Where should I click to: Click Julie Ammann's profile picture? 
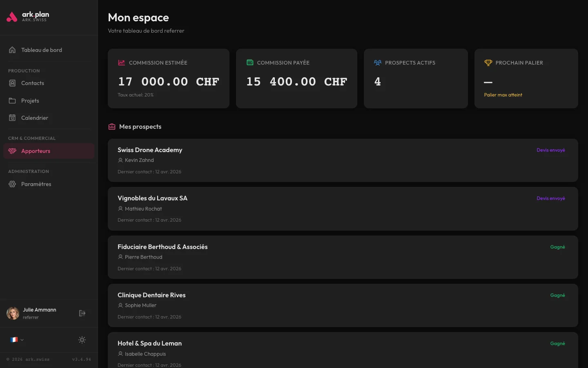click(13, 313)
